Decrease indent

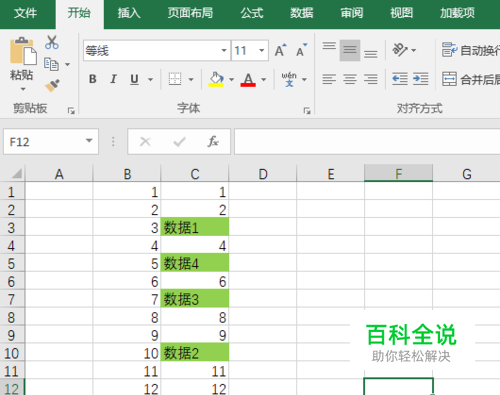point(400,79)
